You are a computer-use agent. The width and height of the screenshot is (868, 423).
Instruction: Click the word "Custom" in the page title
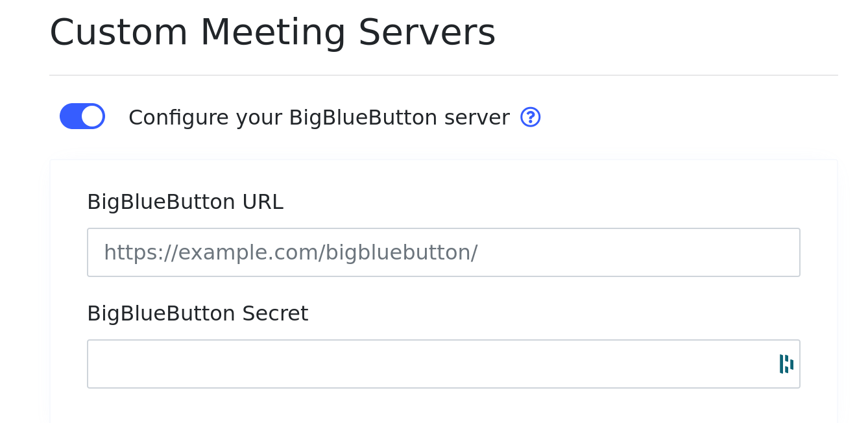click(119, 32)
